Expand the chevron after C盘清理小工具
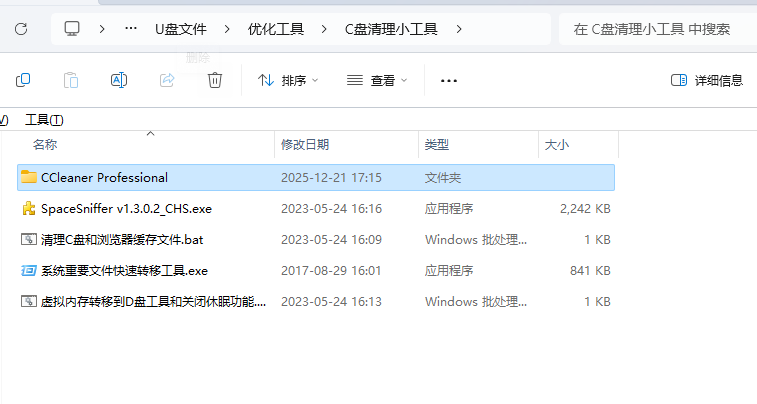Viewport: 757px width, 404px height. [x=459, y=29]
